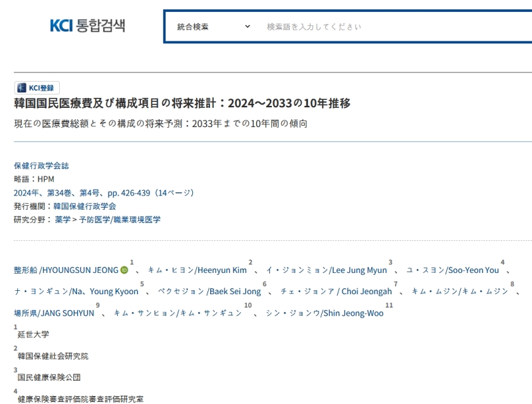
Task: Open the 2024年 第34巻 第4号 issue link
Action: 103,193
